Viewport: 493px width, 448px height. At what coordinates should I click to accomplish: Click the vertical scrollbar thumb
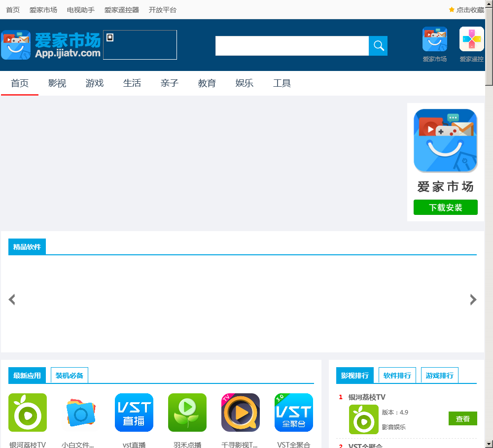[x=489, y=46]
